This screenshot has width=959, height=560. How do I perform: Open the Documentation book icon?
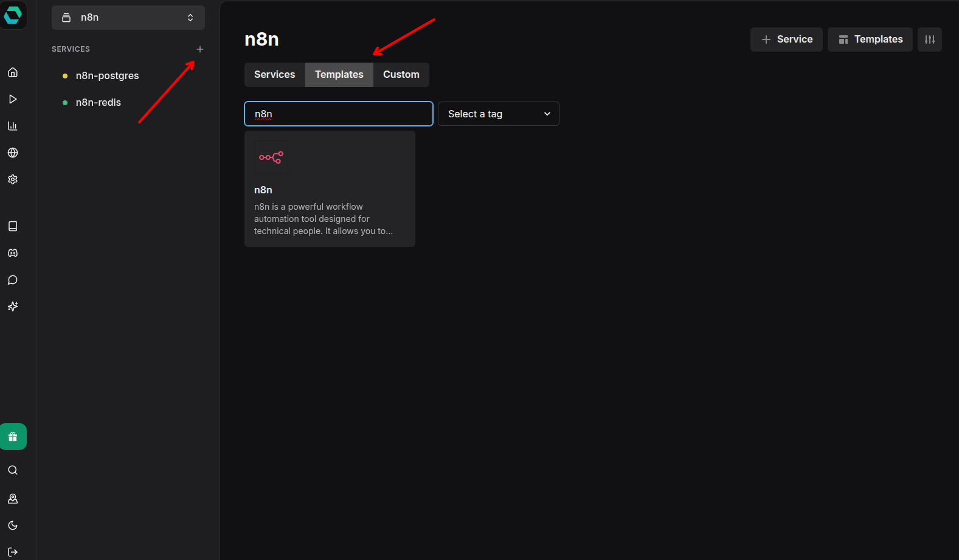(x=13, y=226)
